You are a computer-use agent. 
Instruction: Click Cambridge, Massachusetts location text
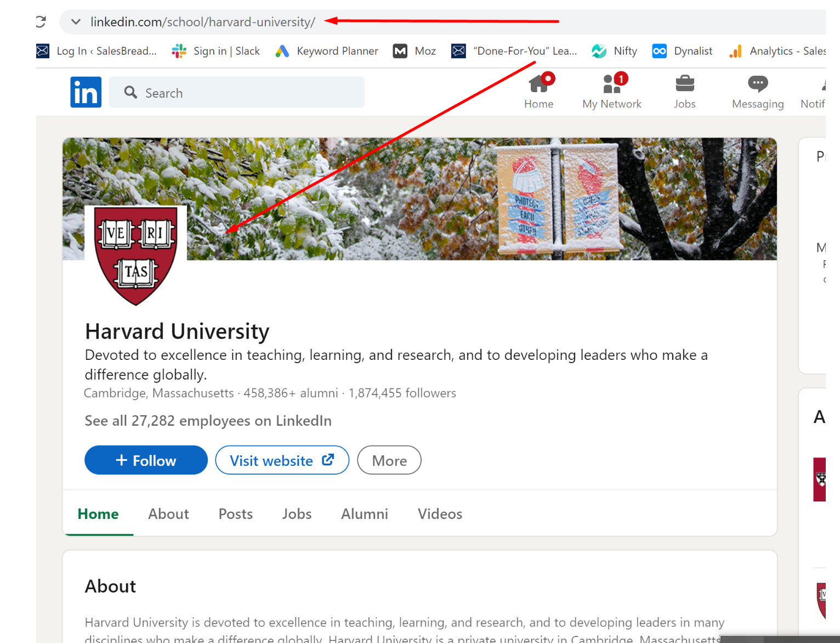click(x=159, y=393)
